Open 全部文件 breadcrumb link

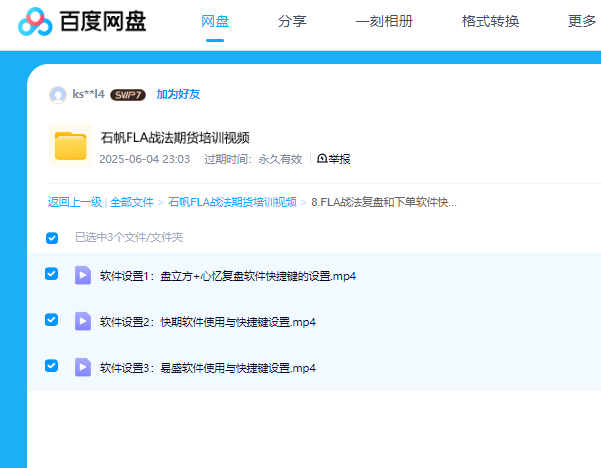(x=132, y=202)
